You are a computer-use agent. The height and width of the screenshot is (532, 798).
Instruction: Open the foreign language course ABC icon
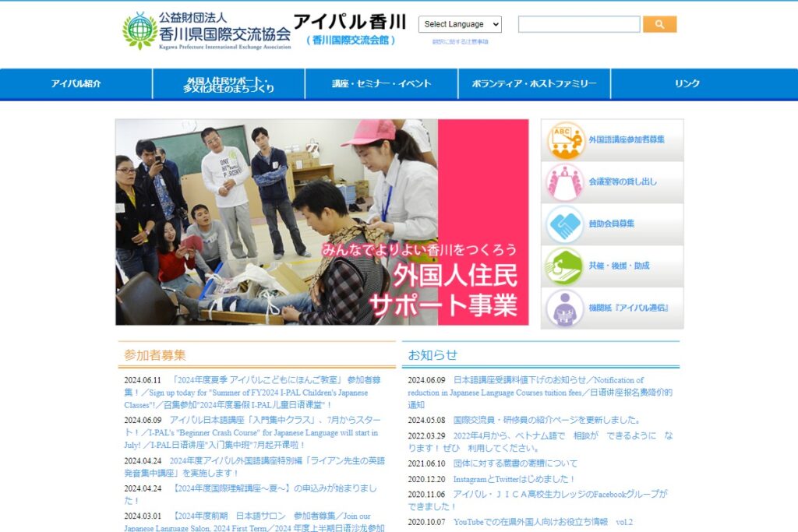(x=565, y=140)
